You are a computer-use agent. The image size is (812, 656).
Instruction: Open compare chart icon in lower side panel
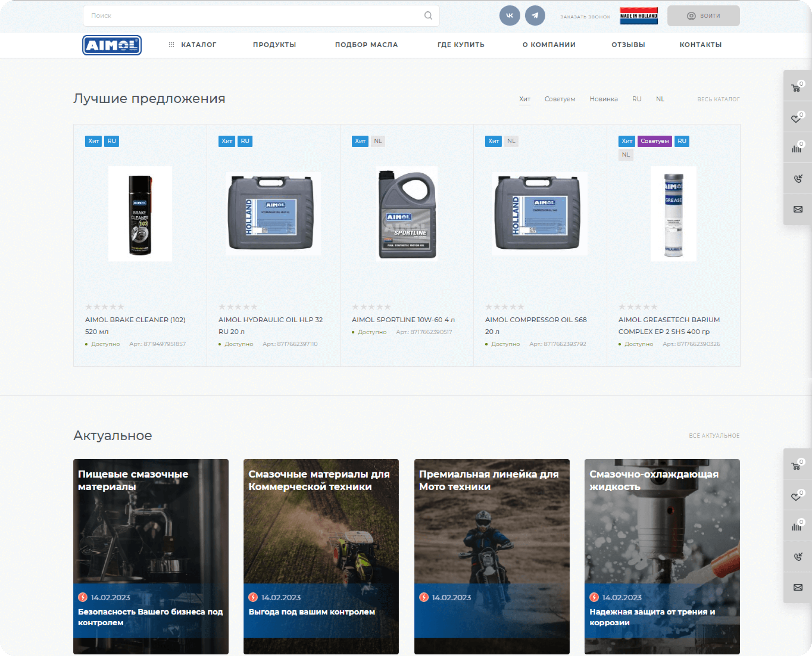(x=796, y=526)
